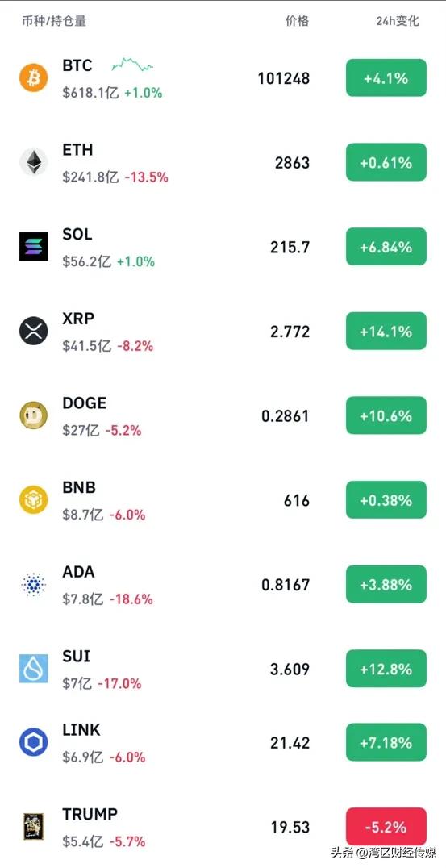446x868 pixels.
Task: Tap the blue dotted Cardano ADA icon
Action: [34, 585]
